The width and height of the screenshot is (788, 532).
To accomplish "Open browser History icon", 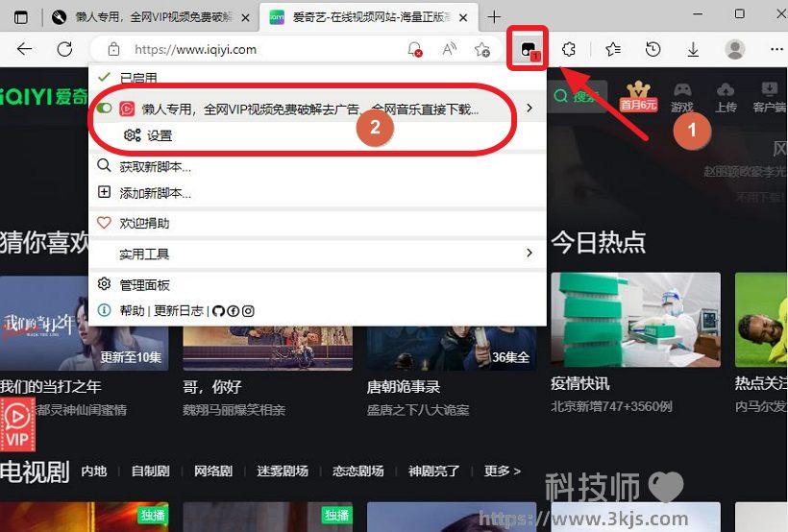I will pyautogui.click(x=653, y=49).
